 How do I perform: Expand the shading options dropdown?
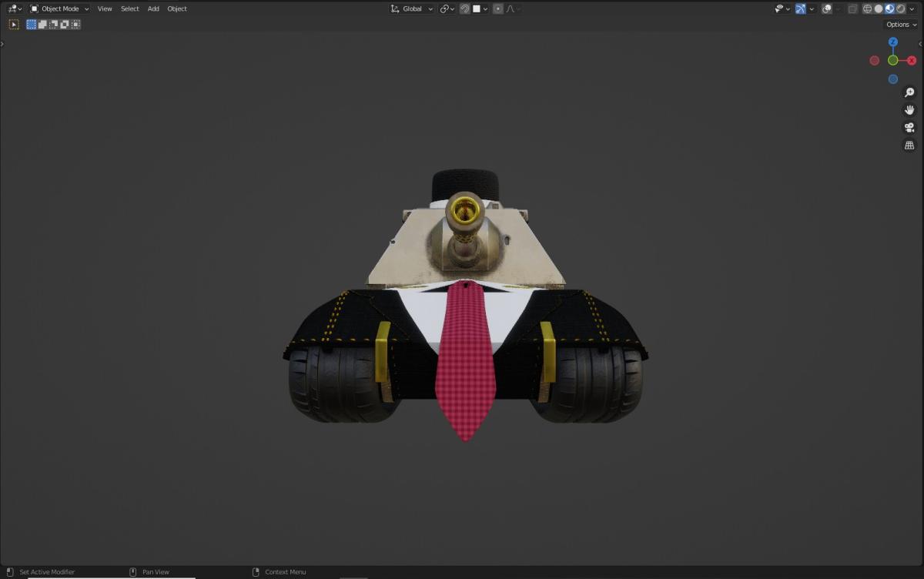tap(912, 8)
